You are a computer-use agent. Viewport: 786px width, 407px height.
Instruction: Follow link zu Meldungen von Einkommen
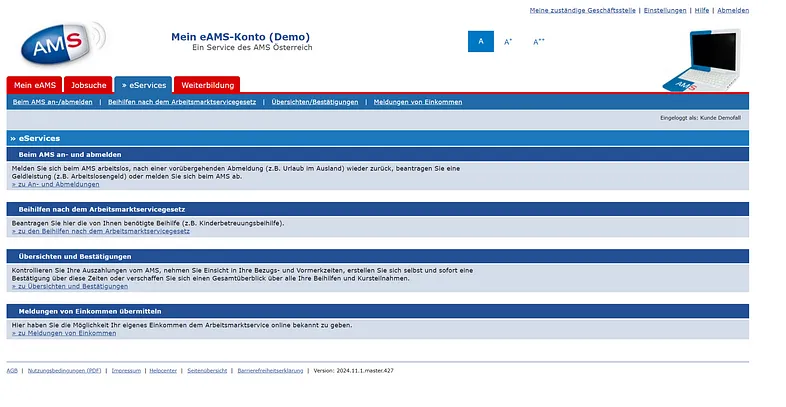(x=64, y=333)
